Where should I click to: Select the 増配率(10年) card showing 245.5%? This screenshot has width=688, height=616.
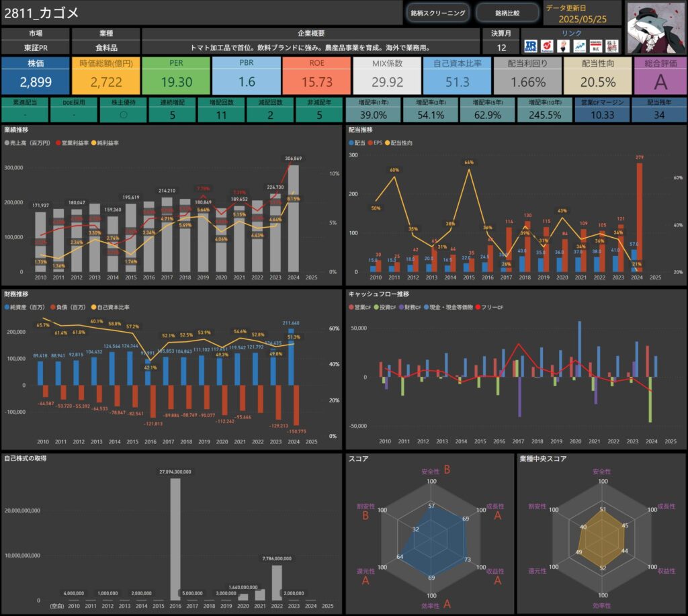[545, 109]
